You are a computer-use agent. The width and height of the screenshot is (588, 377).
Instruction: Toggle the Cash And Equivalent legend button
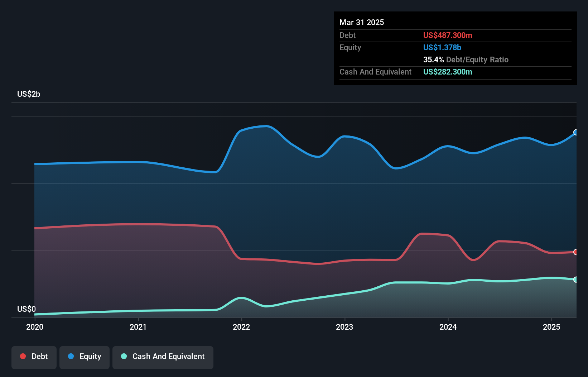click(163, 357)
